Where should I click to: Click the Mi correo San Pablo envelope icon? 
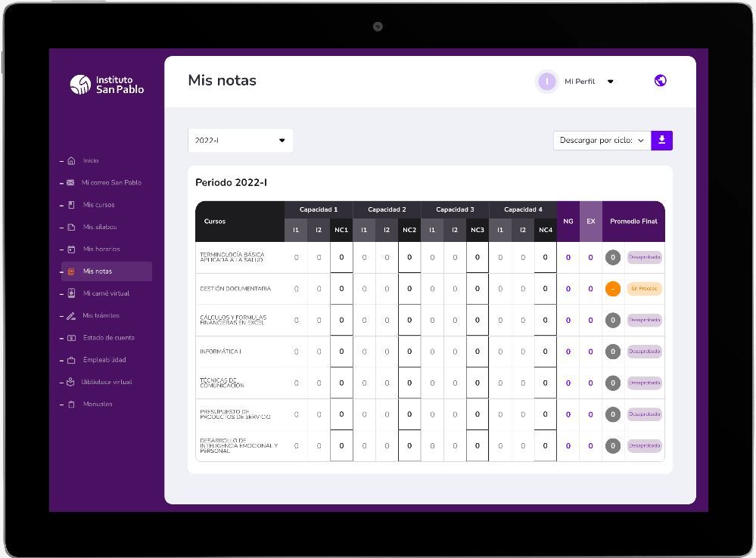tap(70, 183)
